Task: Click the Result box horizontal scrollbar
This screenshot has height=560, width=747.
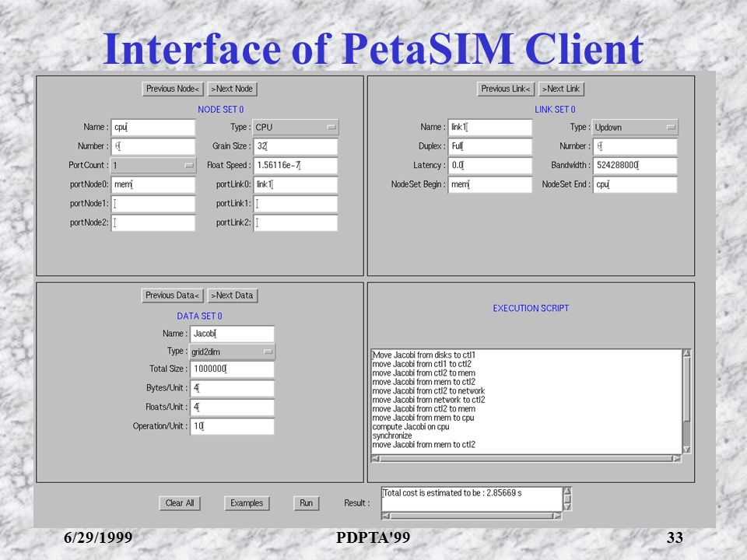Action: pyautogui.click(x=472, y=516)
